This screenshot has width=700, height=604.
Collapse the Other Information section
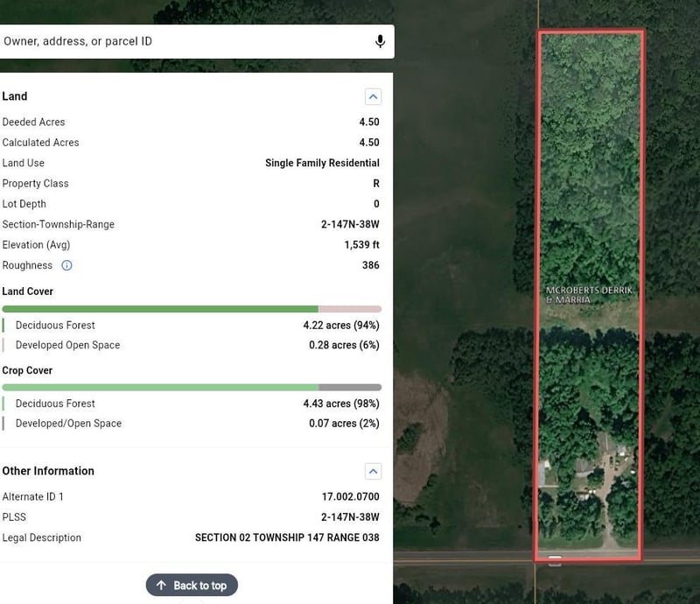click(374, 471)
